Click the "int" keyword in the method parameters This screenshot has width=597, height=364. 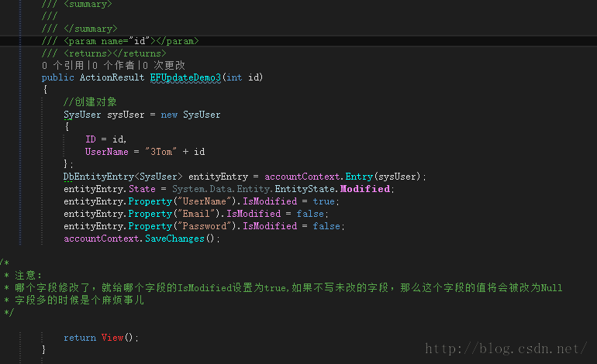point(234,77)
